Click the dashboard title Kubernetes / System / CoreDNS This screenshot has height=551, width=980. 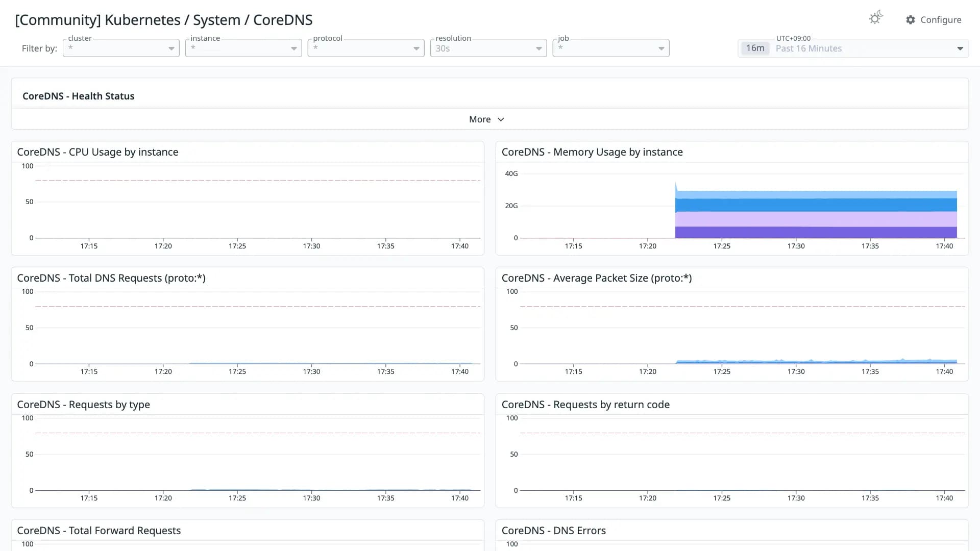163,20
